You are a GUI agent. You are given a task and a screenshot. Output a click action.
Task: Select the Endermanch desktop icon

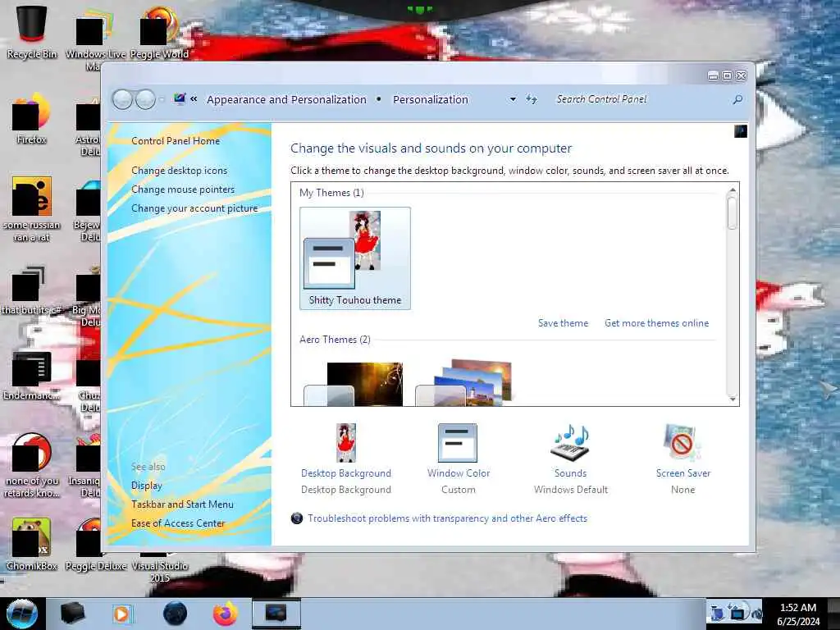(x=32, y=375)
